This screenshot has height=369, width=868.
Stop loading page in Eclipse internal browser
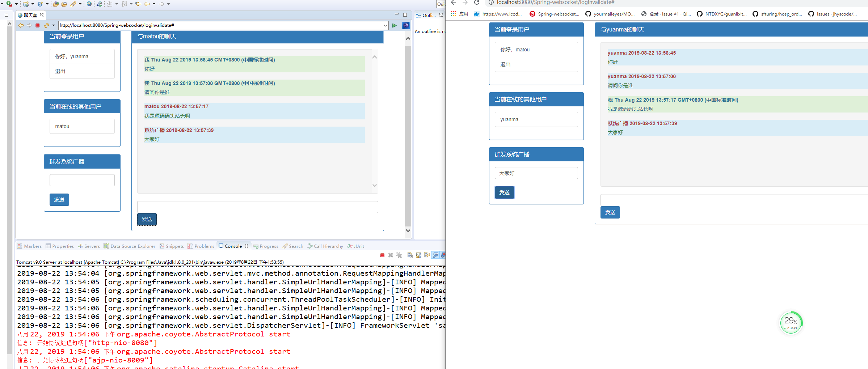[x=37, y=25]
